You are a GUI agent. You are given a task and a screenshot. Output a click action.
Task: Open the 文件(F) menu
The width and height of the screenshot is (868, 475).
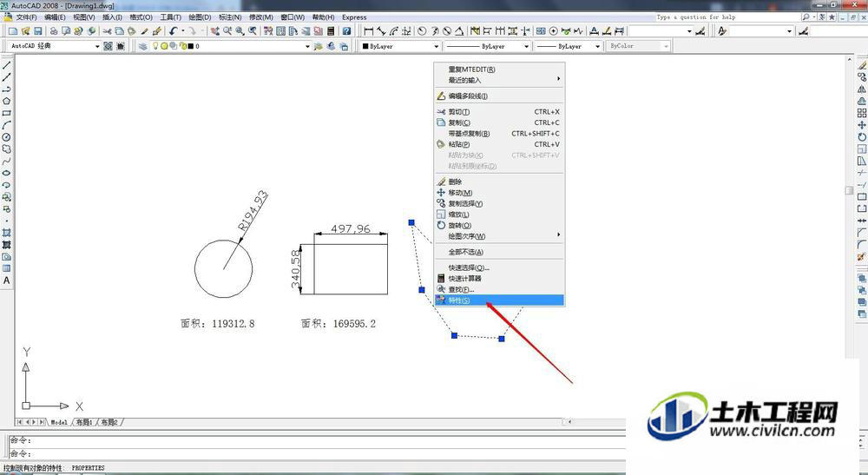(x=26, y=17)
